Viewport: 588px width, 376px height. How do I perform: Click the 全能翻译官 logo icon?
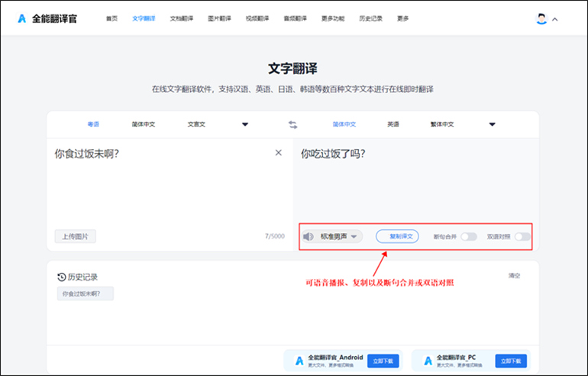[x=21, y=18]
